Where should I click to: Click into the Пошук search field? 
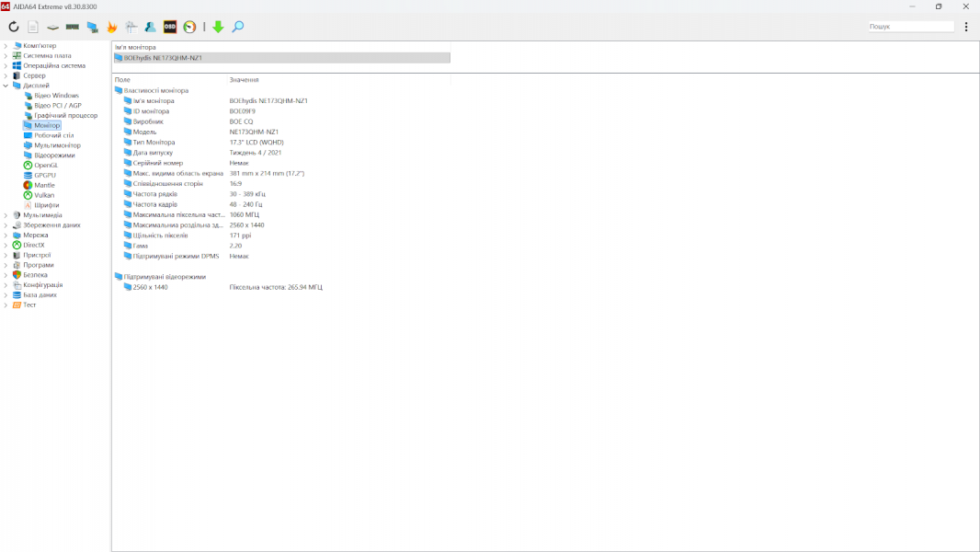[x=911, y=27]
